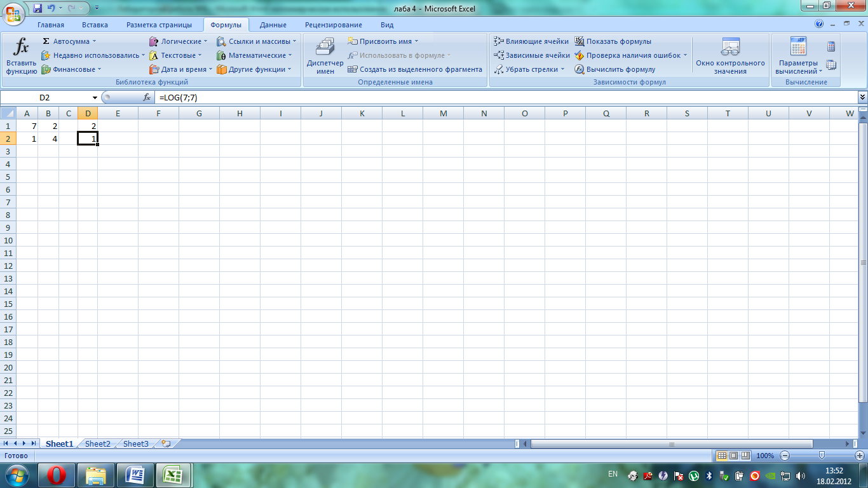Screen dimensions: 868x488
Task: Open Диспетчер имен name manager
Action: [325, 57]
